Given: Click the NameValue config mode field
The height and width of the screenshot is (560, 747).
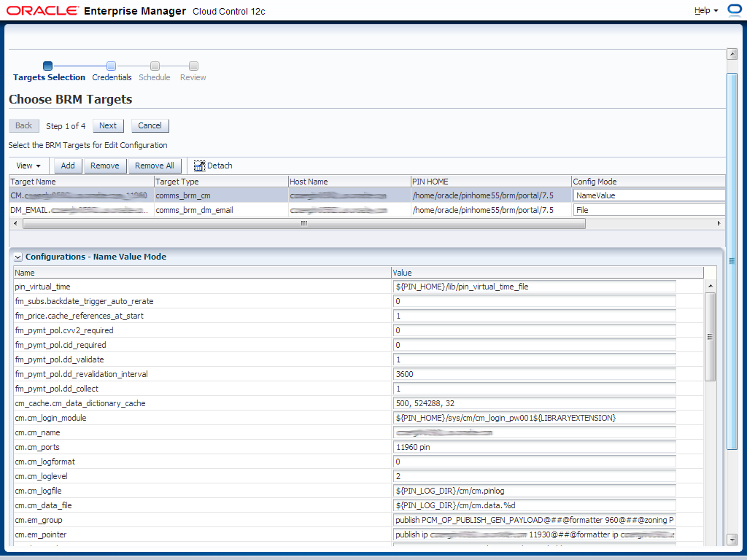Looking at the screenshot, I should tap(649, 195).
